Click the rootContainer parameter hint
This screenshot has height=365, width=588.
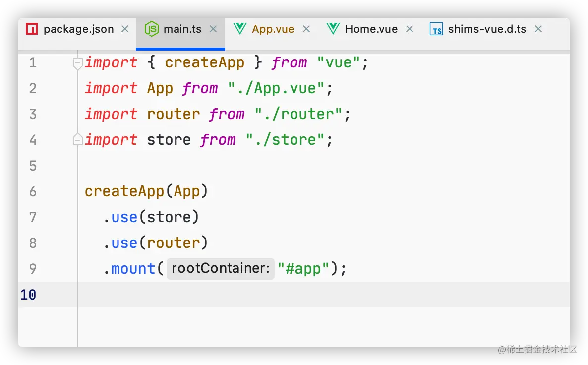click(x=221, y=269)
